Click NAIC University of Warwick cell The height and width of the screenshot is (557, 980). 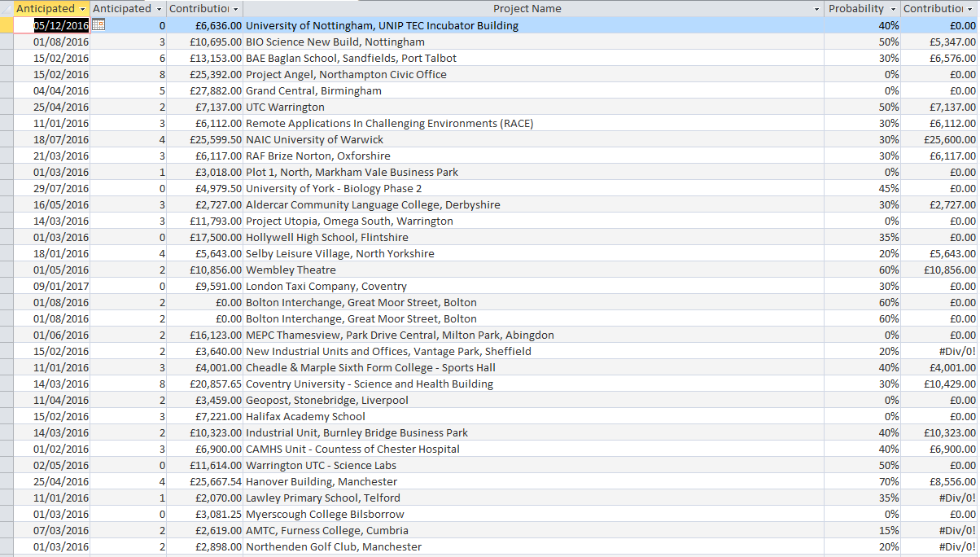314,139
